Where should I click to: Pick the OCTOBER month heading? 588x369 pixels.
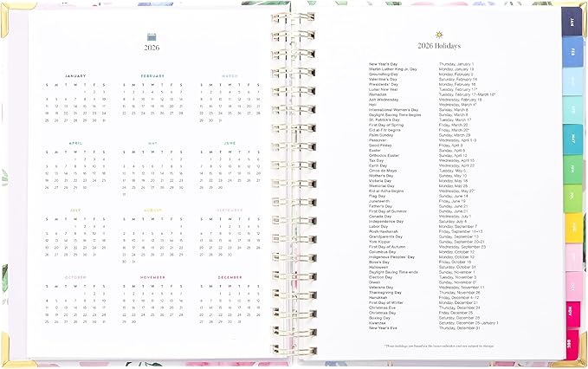tap(75, 277)
